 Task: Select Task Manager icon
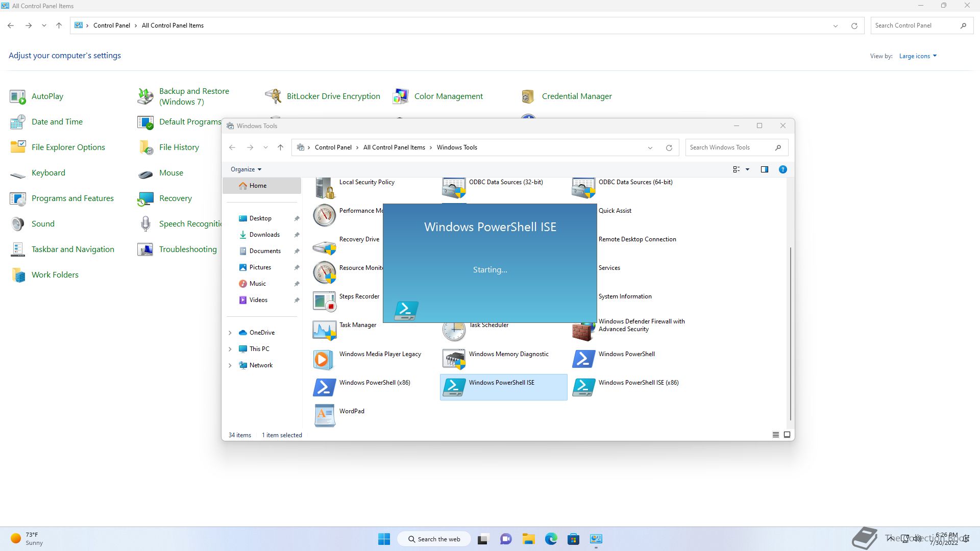(x=325, y=330)
